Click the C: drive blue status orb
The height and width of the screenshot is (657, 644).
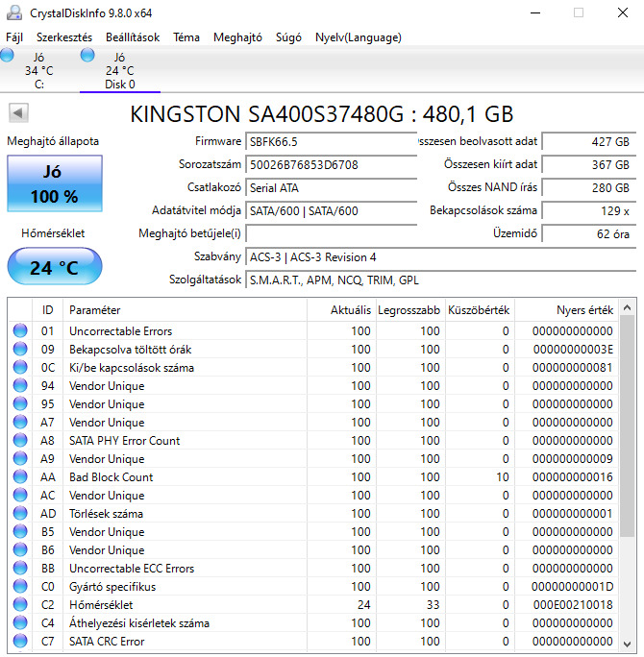click(x=7, y=55)
